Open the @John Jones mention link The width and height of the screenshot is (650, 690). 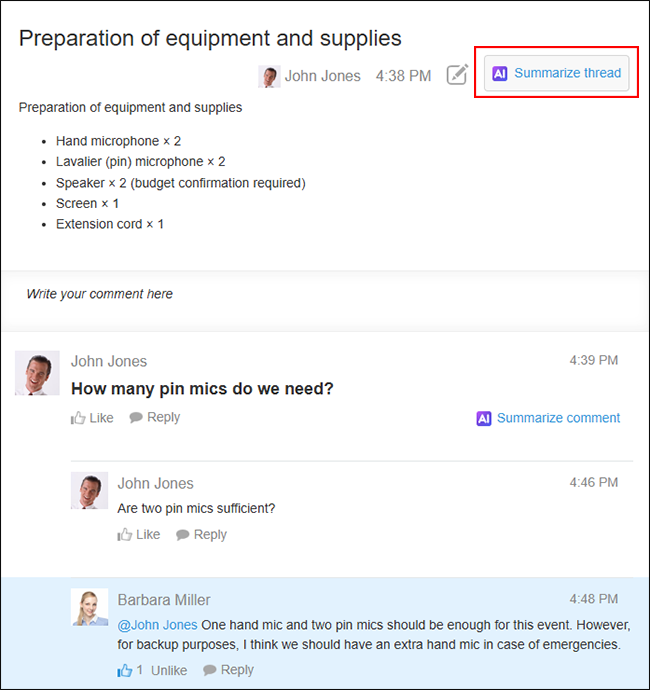point(158,625)
